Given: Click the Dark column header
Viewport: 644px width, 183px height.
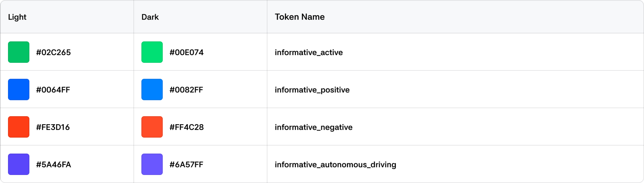Looking at the screenshot, I should tap(150, 17).
